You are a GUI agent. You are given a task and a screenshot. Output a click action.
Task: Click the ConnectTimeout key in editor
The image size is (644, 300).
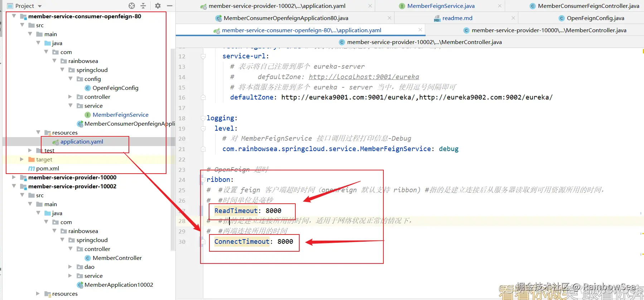(242, 241)
